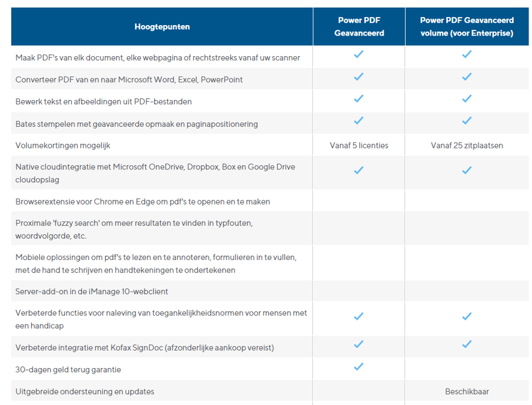
Task: Click the Enterprise volume checkmark for Kofax SignDoc row
Action: [467, 344]
